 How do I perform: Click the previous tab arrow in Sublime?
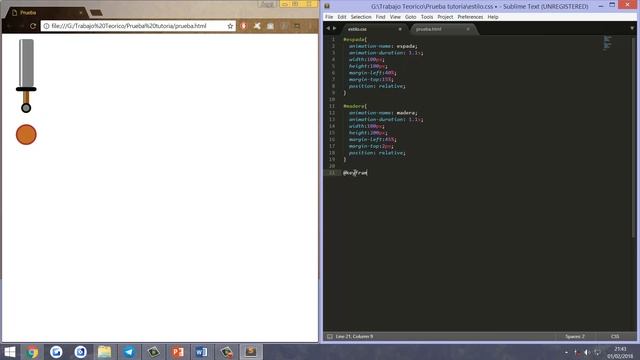pyautogui.click(x=328, y=29)
